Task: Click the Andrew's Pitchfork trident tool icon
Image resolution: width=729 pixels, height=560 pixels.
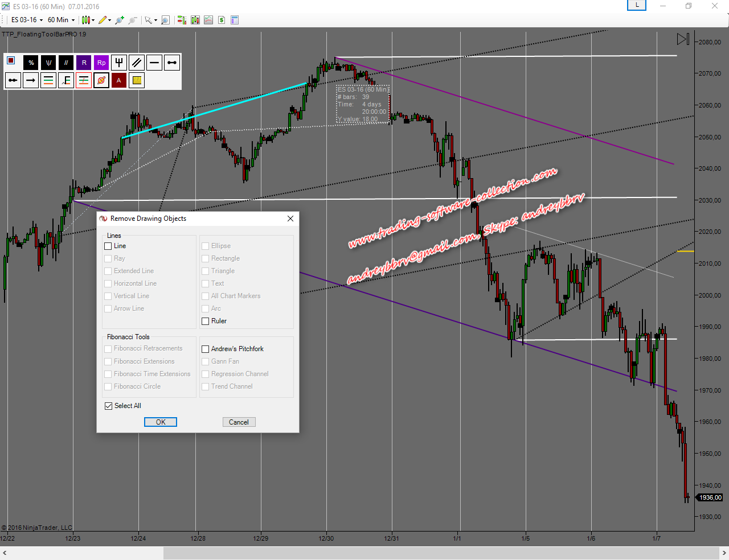Action: [x=119, y=63]
